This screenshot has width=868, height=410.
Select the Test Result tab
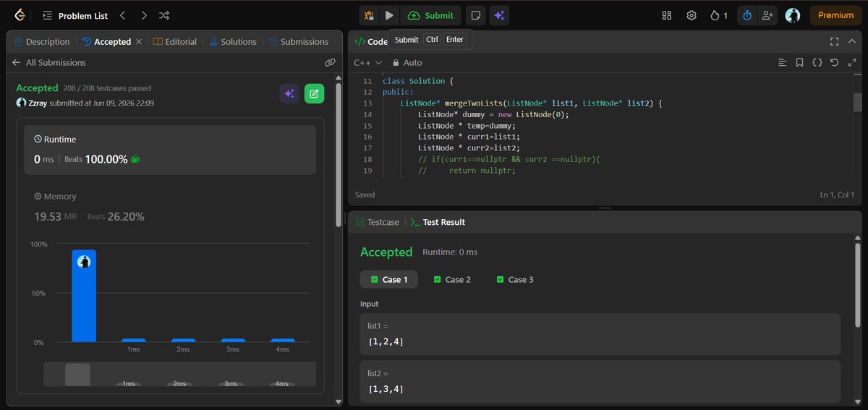[438, 222]
